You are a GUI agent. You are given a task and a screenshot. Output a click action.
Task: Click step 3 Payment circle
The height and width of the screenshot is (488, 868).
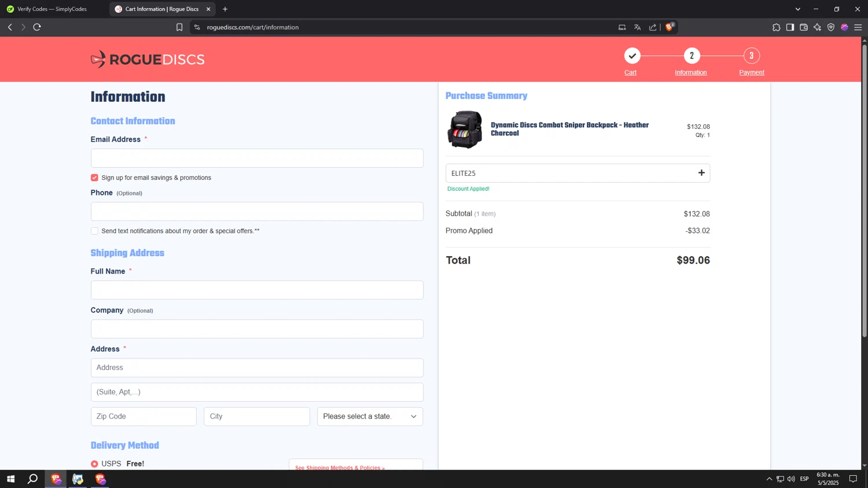pos(752,56)
